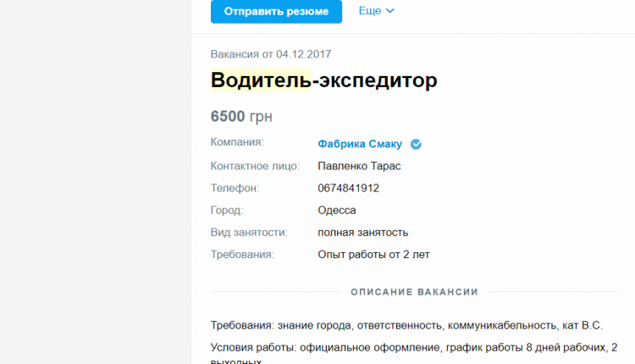Image resolution: width=635 pixels, height=364 pixels.
Task: Expand the Еще dropdown menu
Action: [376, 11]
